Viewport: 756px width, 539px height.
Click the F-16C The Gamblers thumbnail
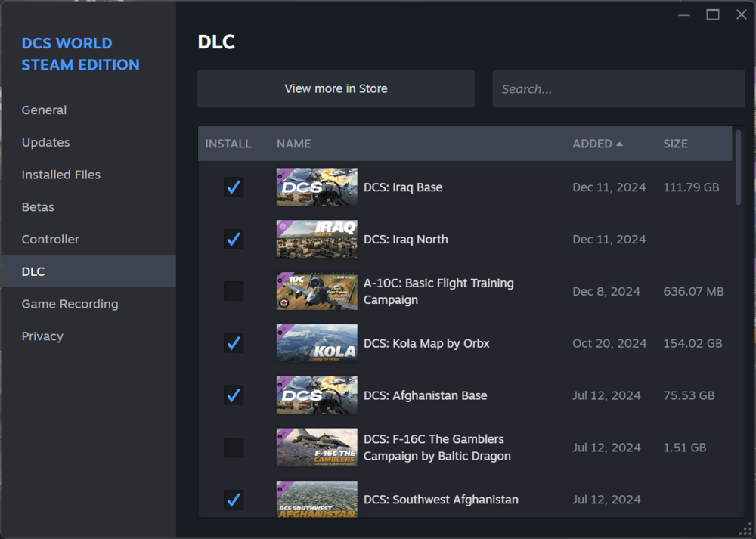tap(316, 447)
